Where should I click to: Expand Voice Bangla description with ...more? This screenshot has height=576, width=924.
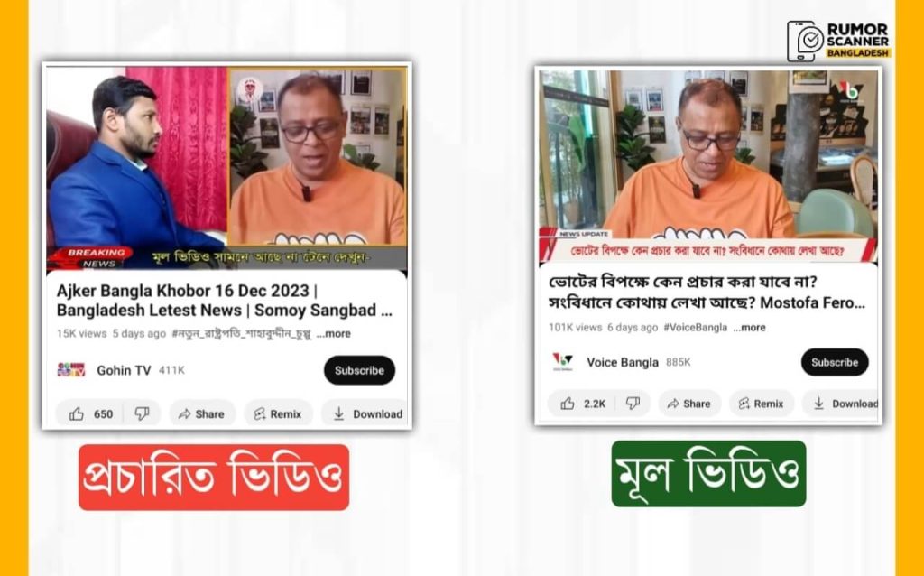pos(750,327)
